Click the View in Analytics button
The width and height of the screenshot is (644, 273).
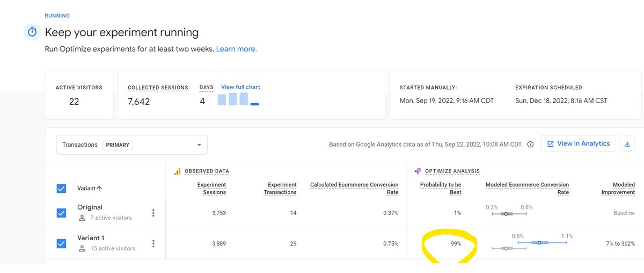pos(579,143)
